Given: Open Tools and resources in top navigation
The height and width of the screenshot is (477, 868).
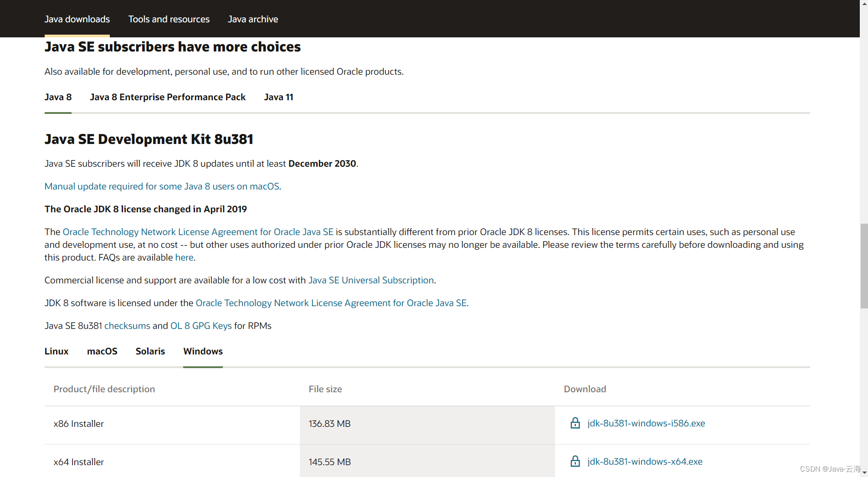Looking at the screenshot, I should click(169, 19).
